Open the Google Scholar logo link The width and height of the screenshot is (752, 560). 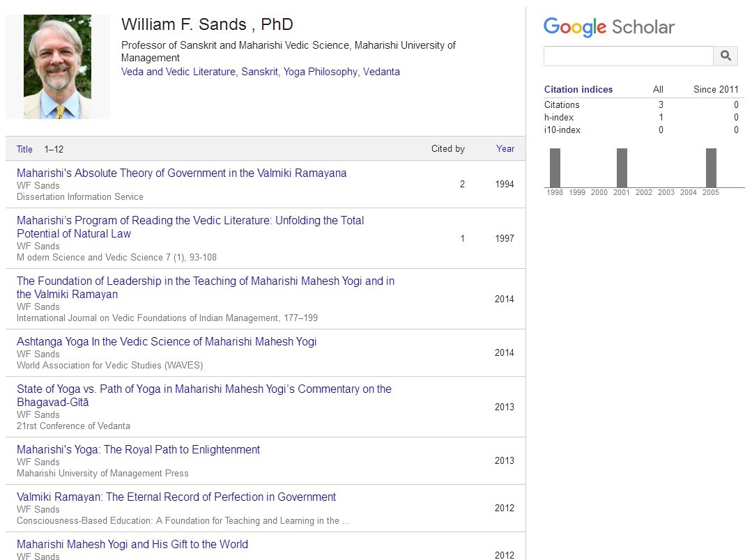pyautogui.click(x=609, y=27)
